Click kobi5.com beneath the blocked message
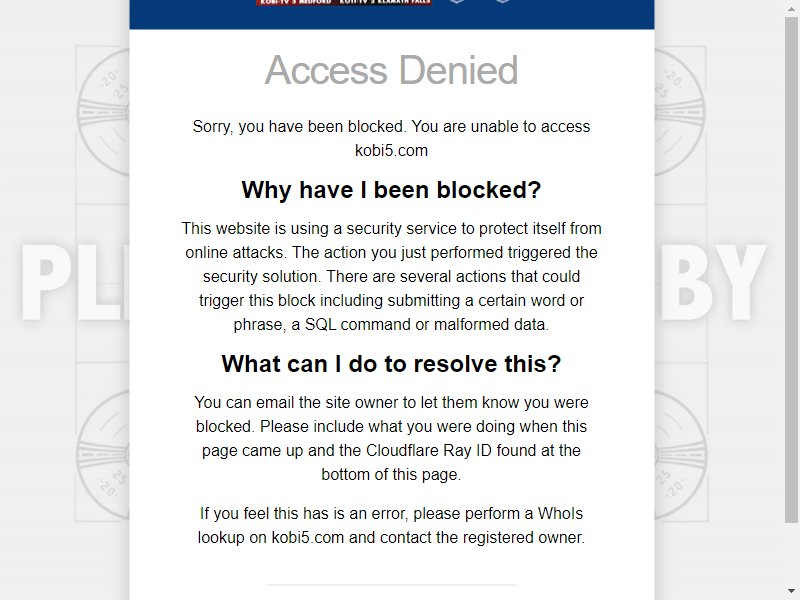 point(391,151)
